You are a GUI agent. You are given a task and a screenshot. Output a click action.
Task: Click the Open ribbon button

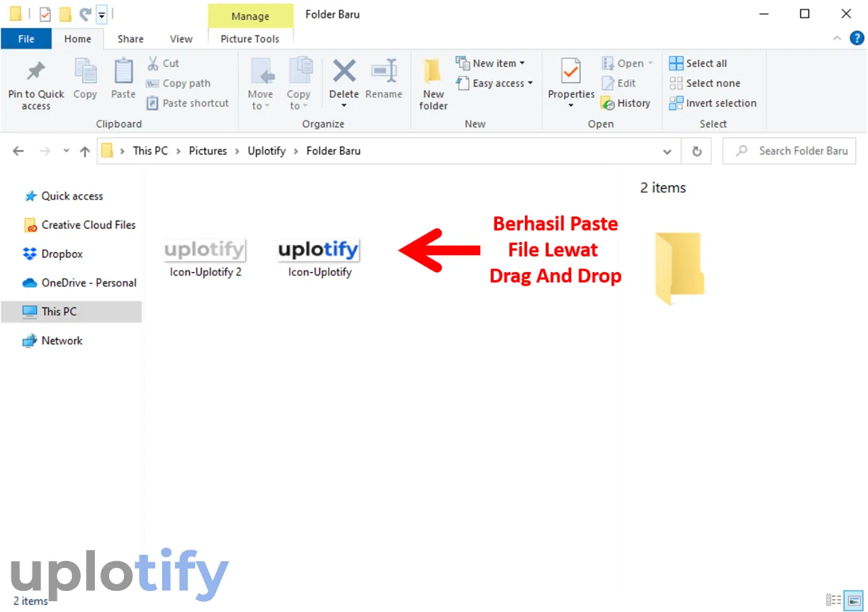tap(627, 63)
